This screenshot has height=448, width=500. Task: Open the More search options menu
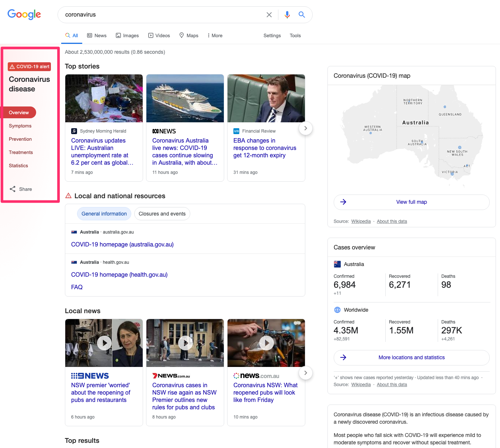215,36
